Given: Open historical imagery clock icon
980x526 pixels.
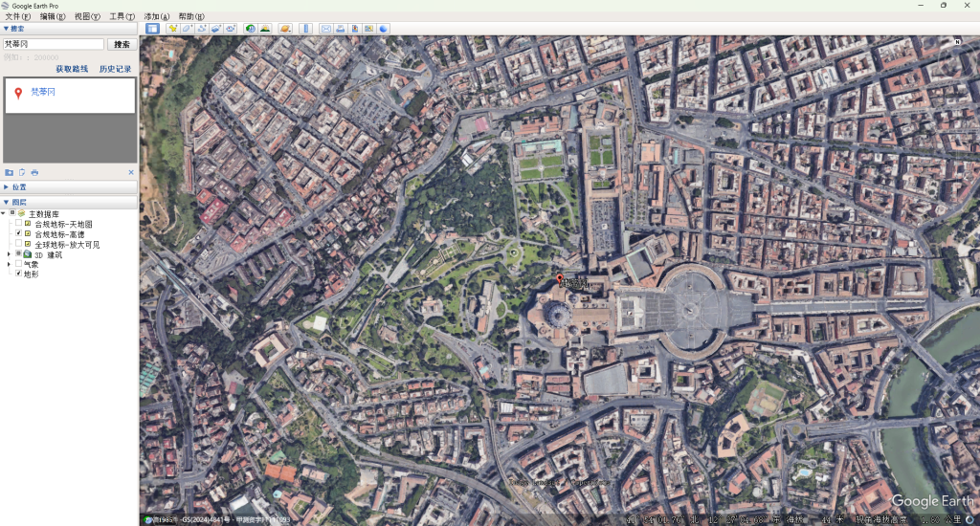Looking at the screenshot, I should point(250,29).
